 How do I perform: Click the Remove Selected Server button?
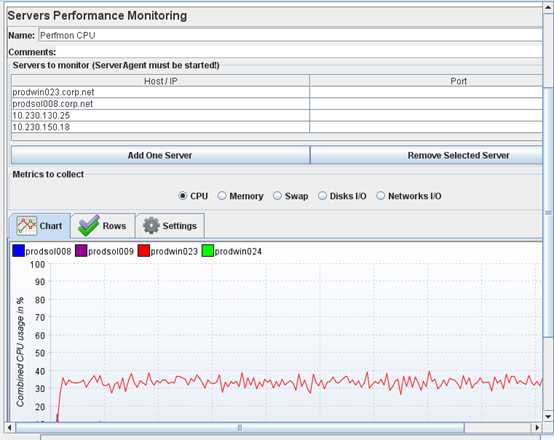[426, 155]
